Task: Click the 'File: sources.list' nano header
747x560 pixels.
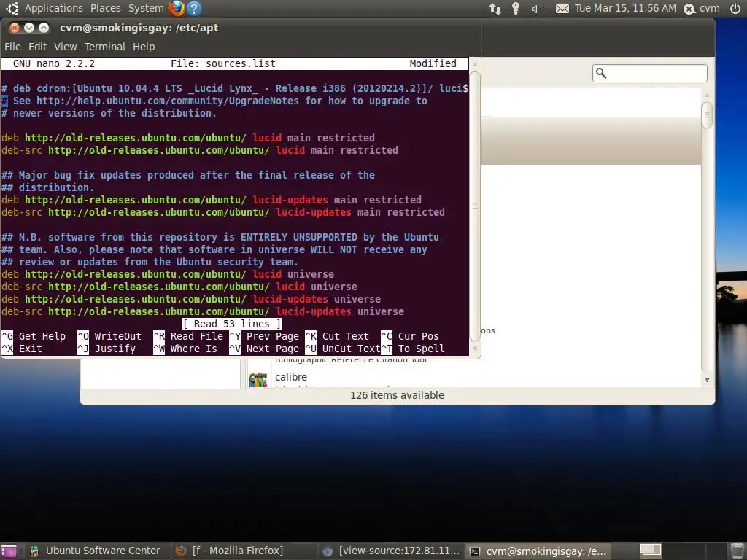Action: pos(223,63)
